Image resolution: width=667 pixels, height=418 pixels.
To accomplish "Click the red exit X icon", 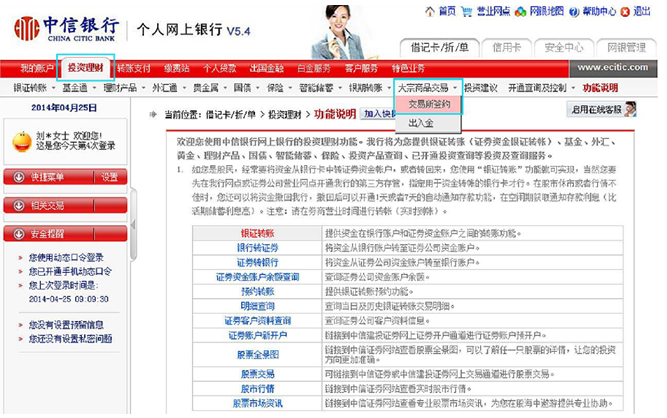I will [x=625, y=12].
